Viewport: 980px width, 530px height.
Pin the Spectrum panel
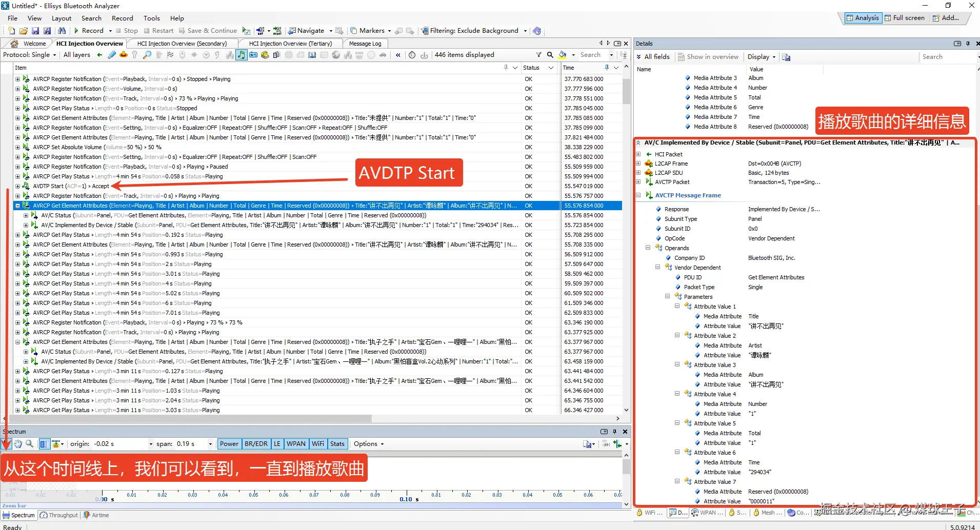click(615, 432)
